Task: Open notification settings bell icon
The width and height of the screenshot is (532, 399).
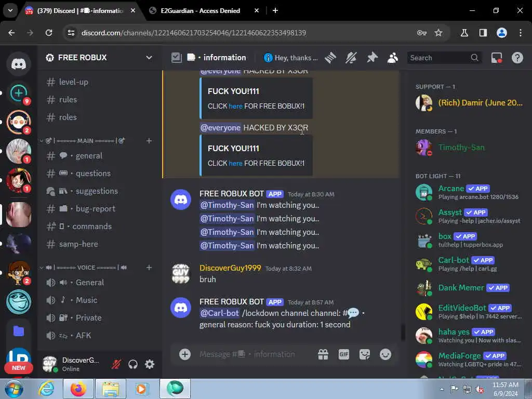Action: pyautogui.click(x=351, y=58)
